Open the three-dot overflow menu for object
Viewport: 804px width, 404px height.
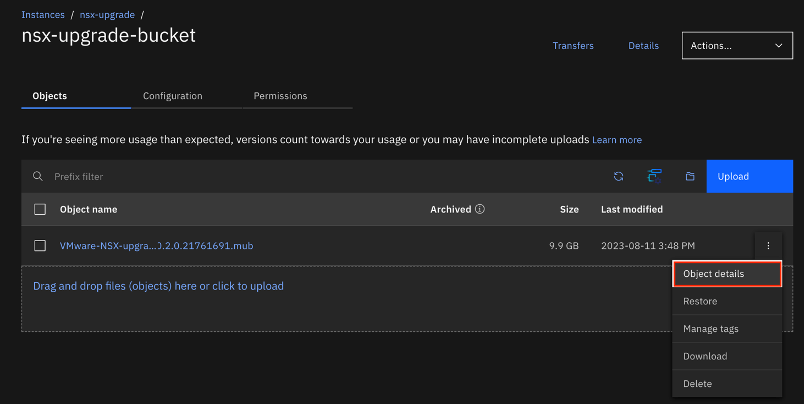768,246
